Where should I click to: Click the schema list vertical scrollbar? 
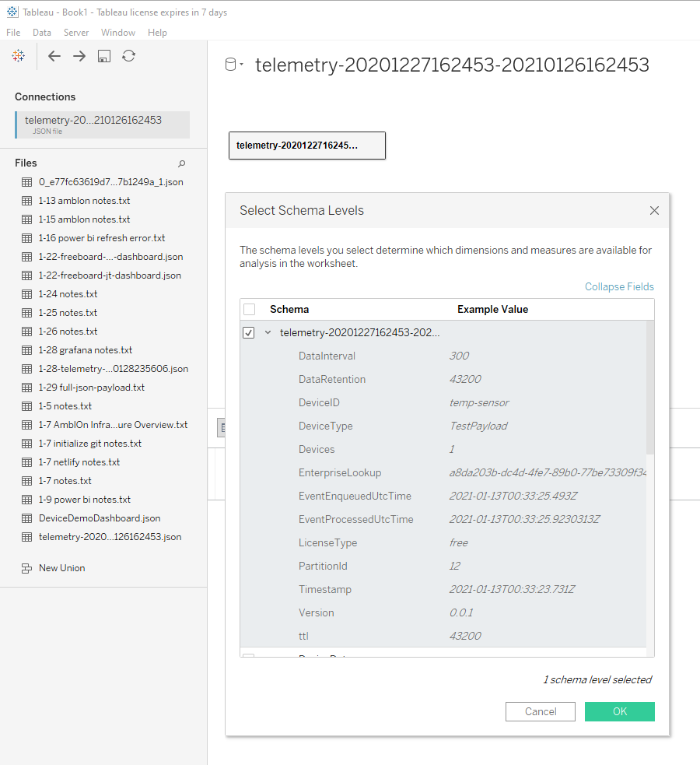[x=650, y=388]
